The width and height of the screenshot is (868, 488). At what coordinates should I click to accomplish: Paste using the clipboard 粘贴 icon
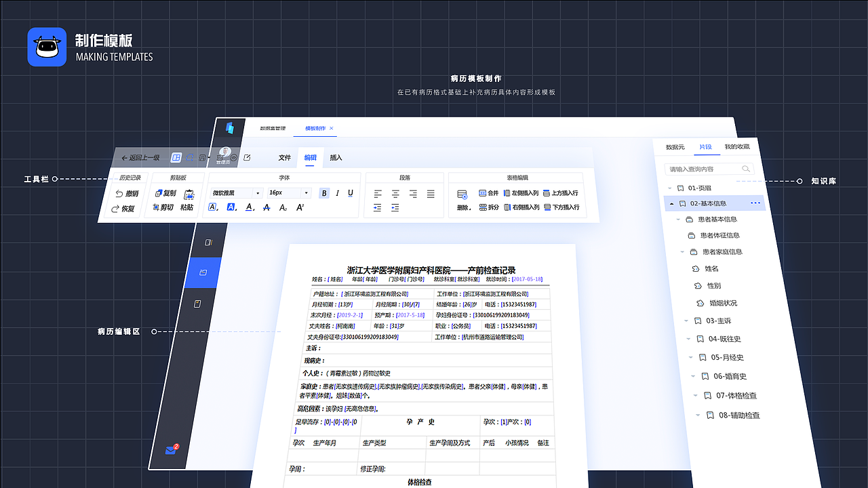point(189,194)
